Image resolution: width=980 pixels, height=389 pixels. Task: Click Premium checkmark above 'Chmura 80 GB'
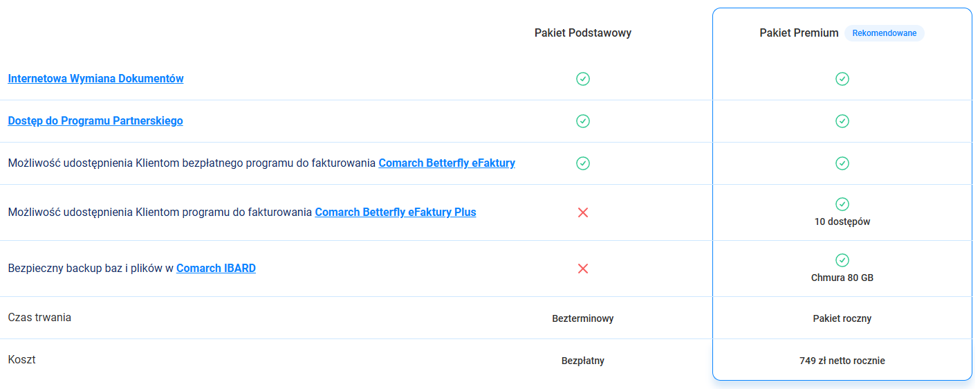pyautogui.click(x=842, y=260)
